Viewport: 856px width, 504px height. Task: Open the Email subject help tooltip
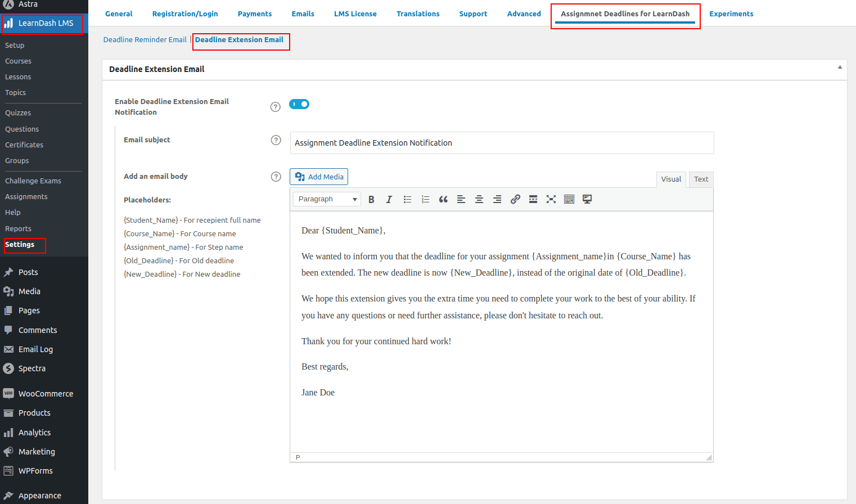276,140
